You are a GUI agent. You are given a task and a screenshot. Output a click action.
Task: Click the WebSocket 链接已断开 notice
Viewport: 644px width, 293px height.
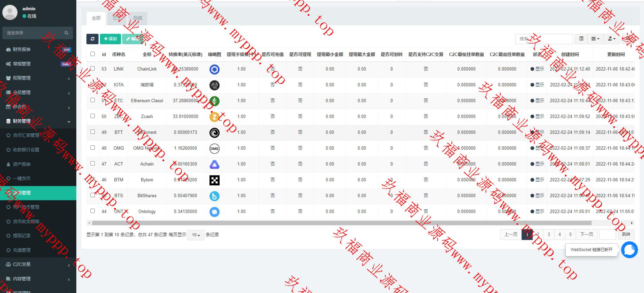point(592,250)
